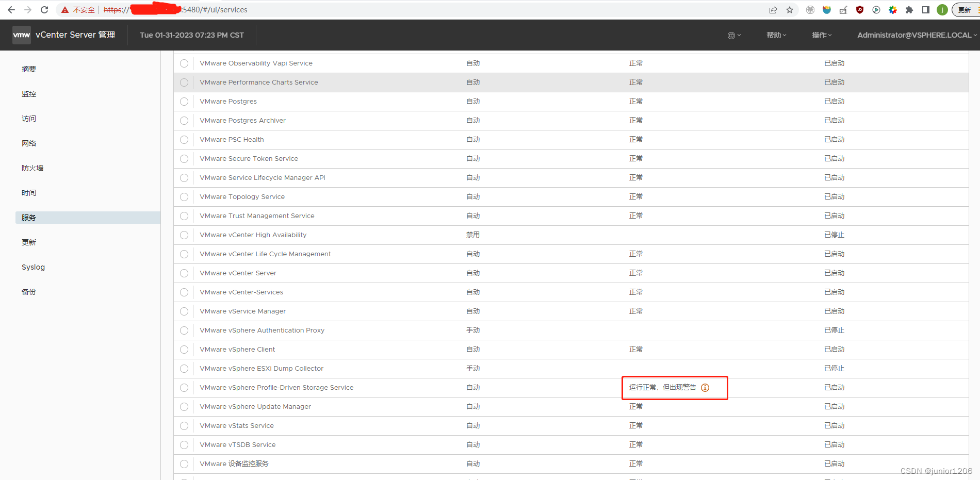Open the language globe dropdown
The width and height of the screenshot is (980, 480).
tap(734, 35)
